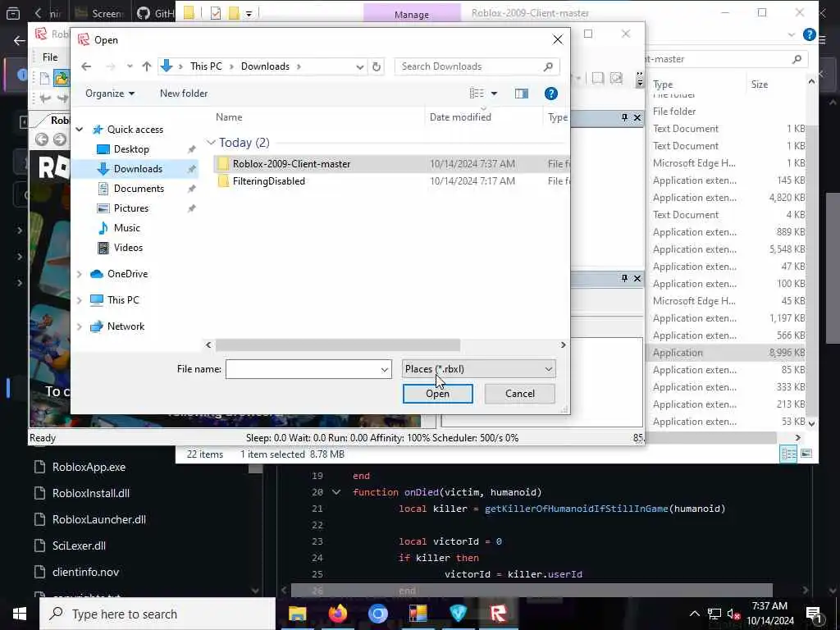Click the taskbar search box
840x630 pixels.
[157, 614]
